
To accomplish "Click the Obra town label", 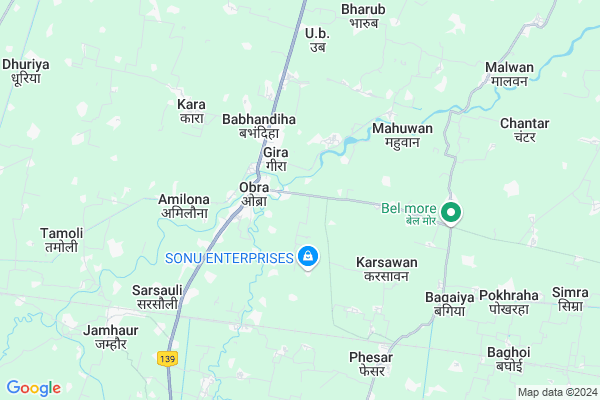I will [254, 194].
